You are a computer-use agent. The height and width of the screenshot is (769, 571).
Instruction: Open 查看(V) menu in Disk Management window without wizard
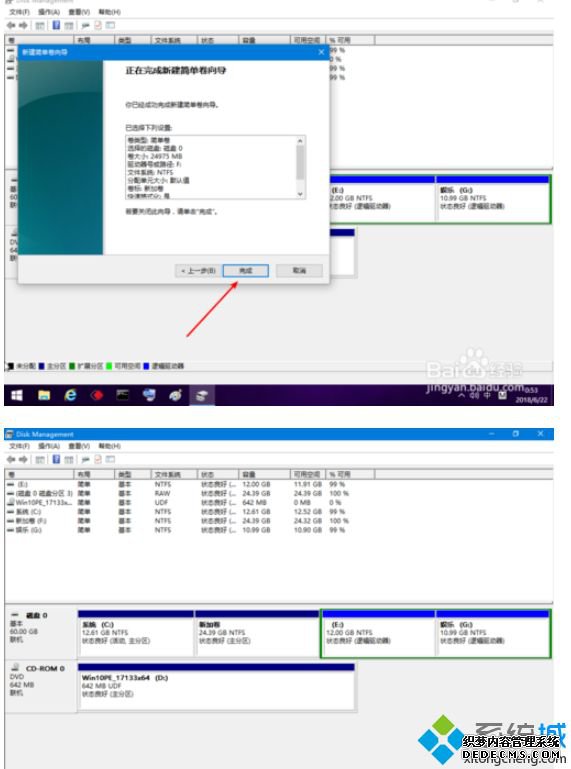pos(79,446)
